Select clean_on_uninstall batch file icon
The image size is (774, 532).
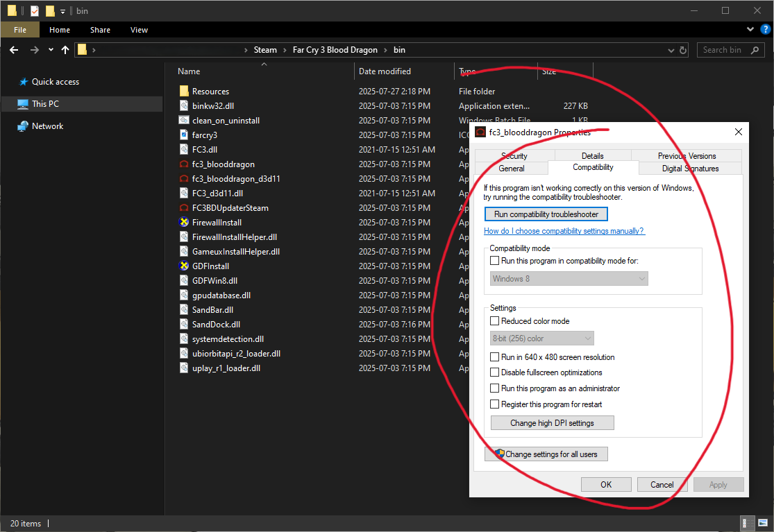(x=184, y=120)
